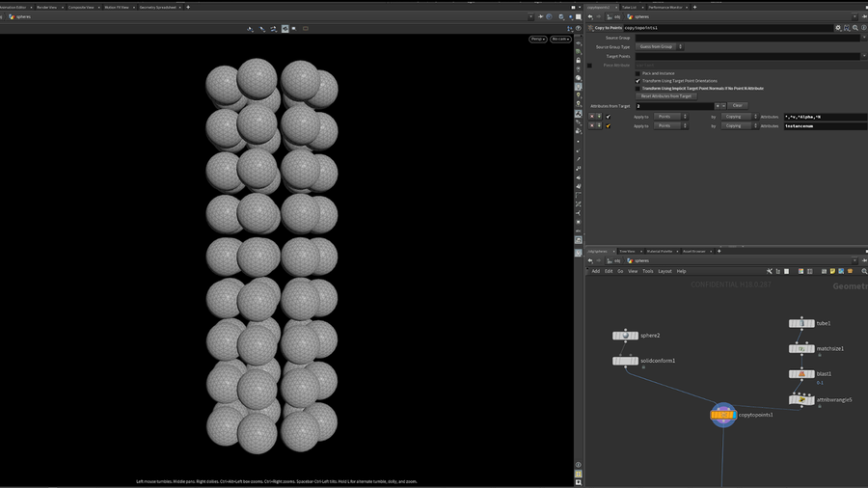Click the node name field copytopoints1

[728, 28]
